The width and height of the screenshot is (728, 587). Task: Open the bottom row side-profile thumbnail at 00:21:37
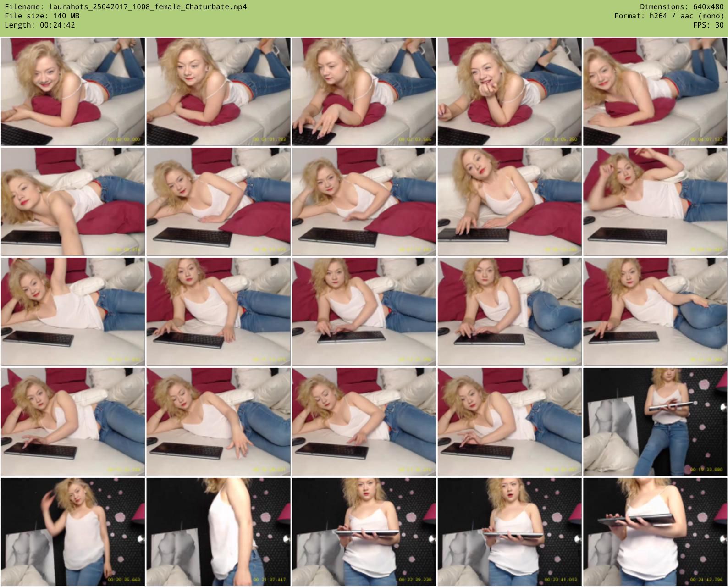218,532
